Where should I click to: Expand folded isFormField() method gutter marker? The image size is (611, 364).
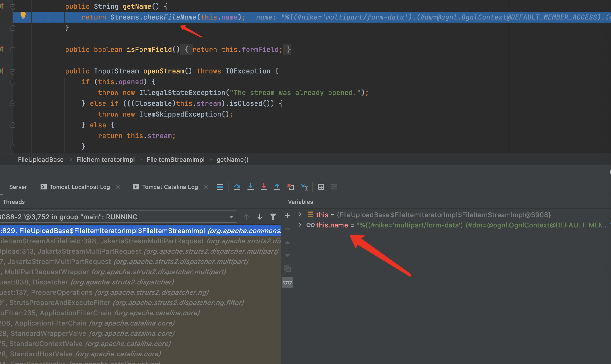click(x=13, y=50)
